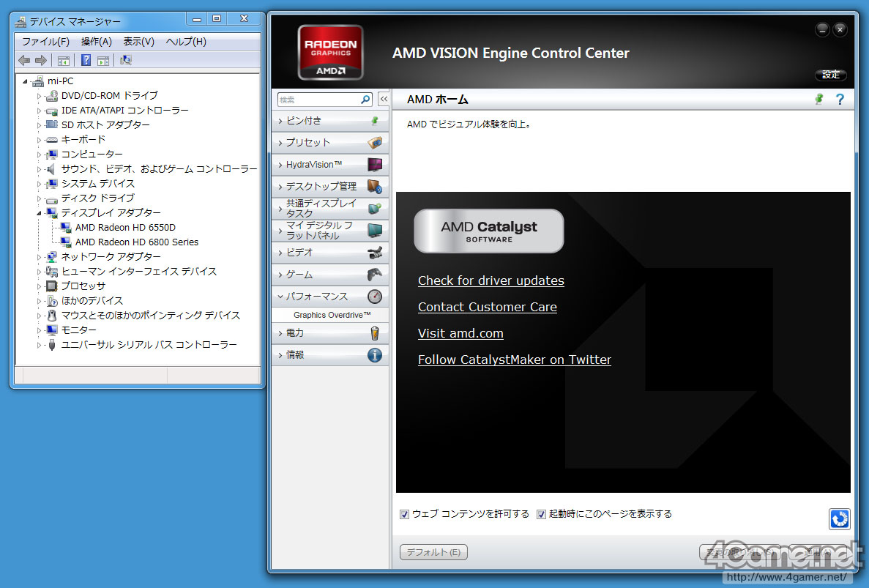Click Visit amd.com link
This screenshot has height=588, width=869.
pos(460,334)
